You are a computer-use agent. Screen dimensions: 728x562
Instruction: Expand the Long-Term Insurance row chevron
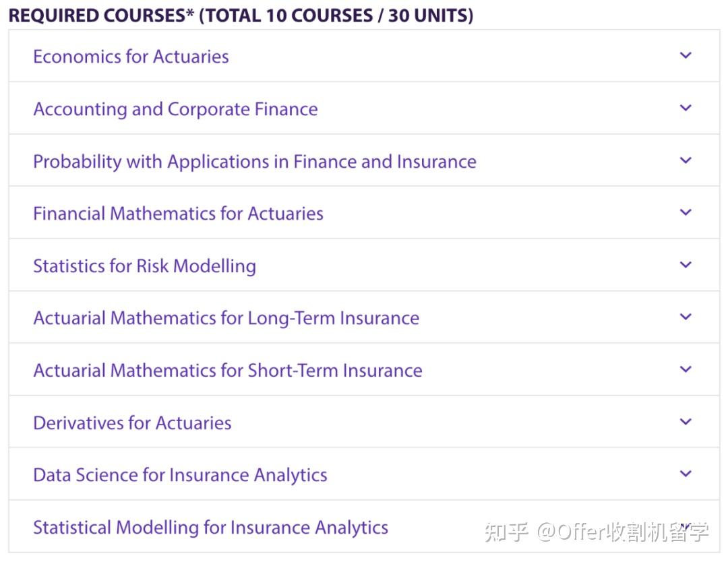[686, 317]
